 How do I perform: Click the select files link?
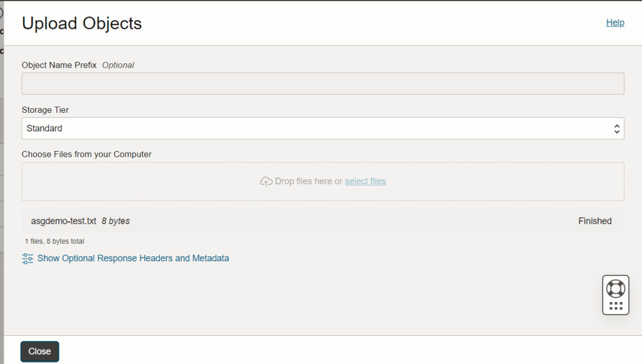(x=366, y=182)
